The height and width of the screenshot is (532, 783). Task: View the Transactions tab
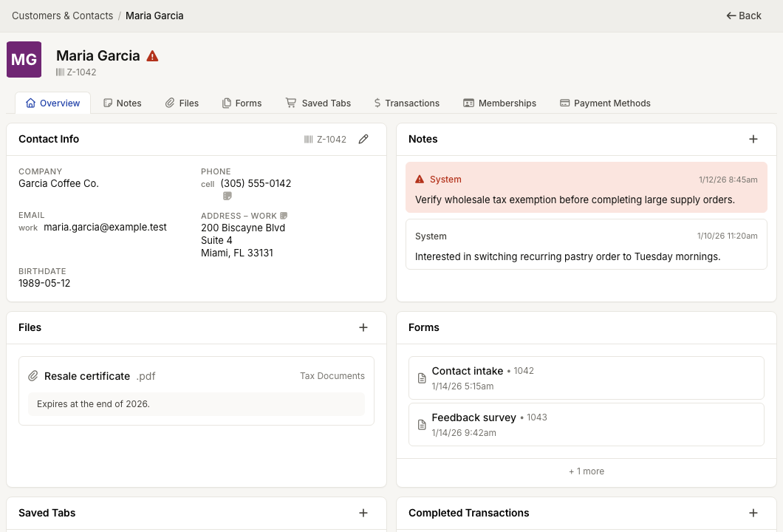pyautogui.click(x=406, y=103)
